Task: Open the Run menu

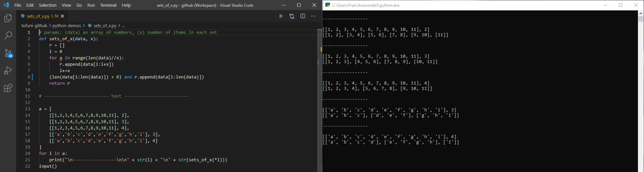Action: click(x=91, y=5)
